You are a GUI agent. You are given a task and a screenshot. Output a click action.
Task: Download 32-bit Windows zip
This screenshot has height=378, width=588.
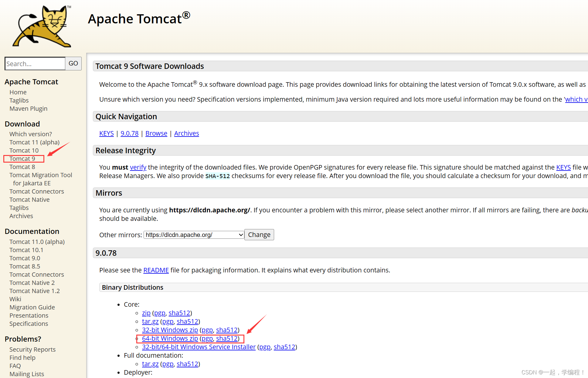(x=170, y=330)
